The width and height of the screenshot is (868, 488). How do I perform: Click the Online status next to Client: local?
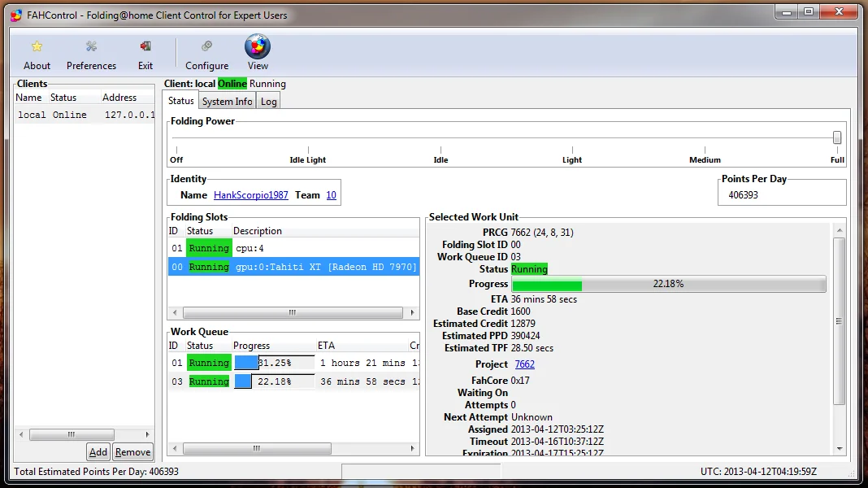232,84
